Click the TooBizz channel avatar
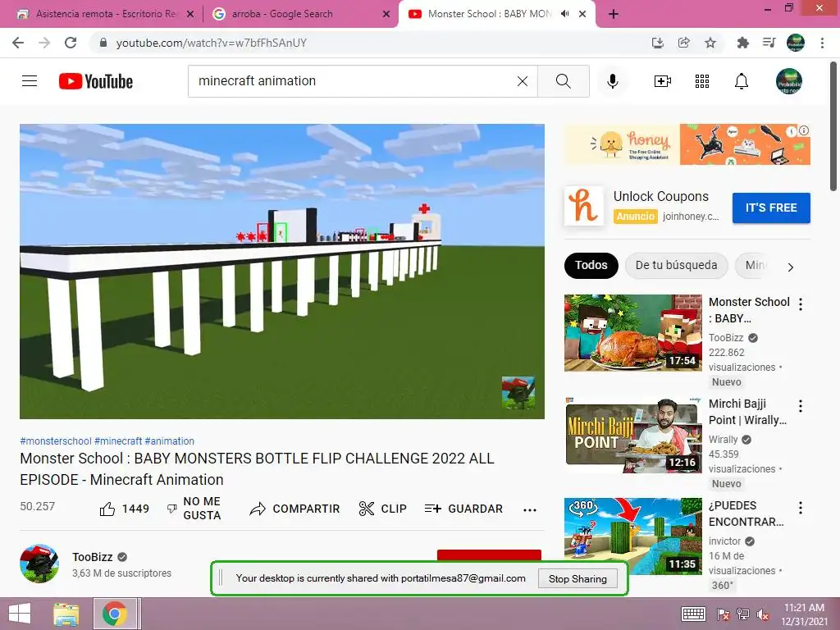Image resolution: width=840 pixels, height=630 pixels. click(x=39, y=564)
